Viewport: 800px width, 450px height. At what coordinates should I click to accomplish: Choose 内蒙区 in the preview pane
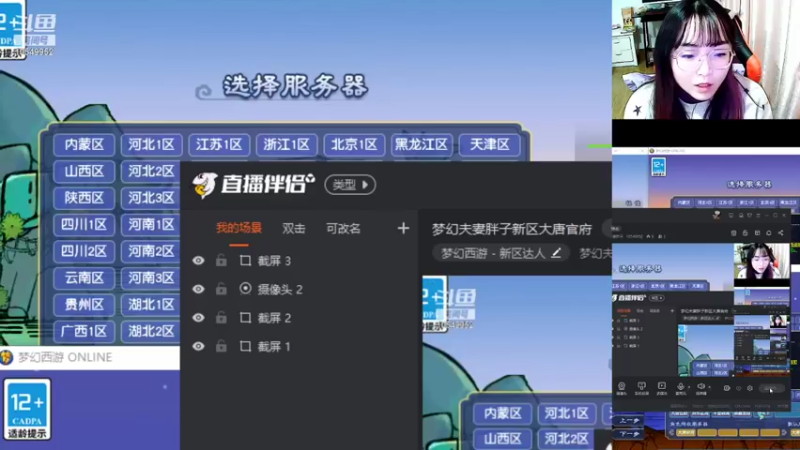tap(503, 413)
